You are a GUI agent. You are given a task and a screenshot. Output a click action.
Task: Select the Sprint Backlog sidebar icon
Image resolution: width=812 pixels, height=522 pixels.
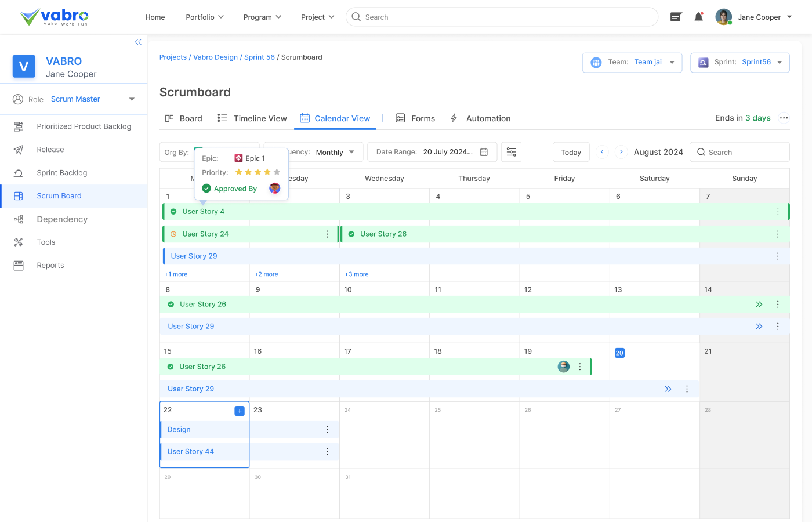(18, 172)
